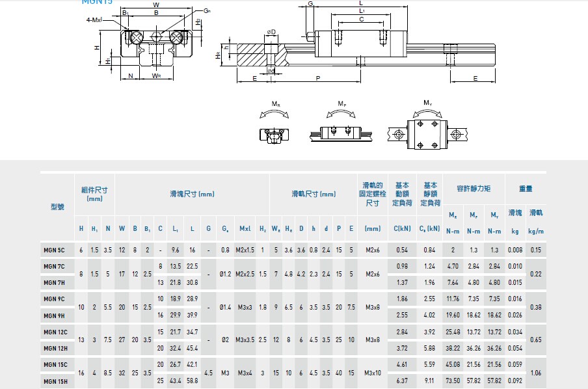Select the 滑軌尺寸 (mm) header

[x=314, y=194]
